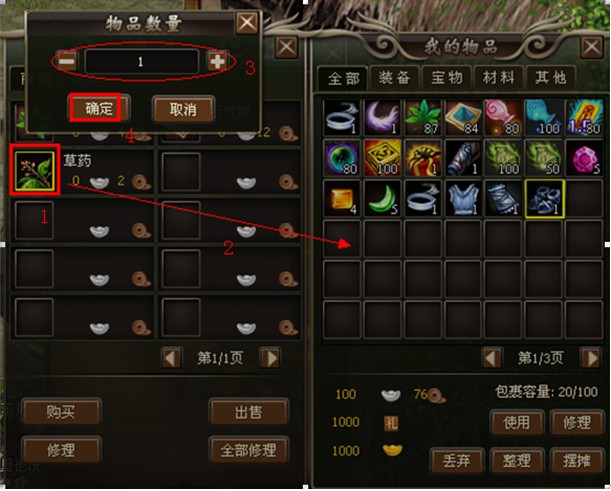
Task: Confirm quantity with 确定 button
Action: [99, 108]
